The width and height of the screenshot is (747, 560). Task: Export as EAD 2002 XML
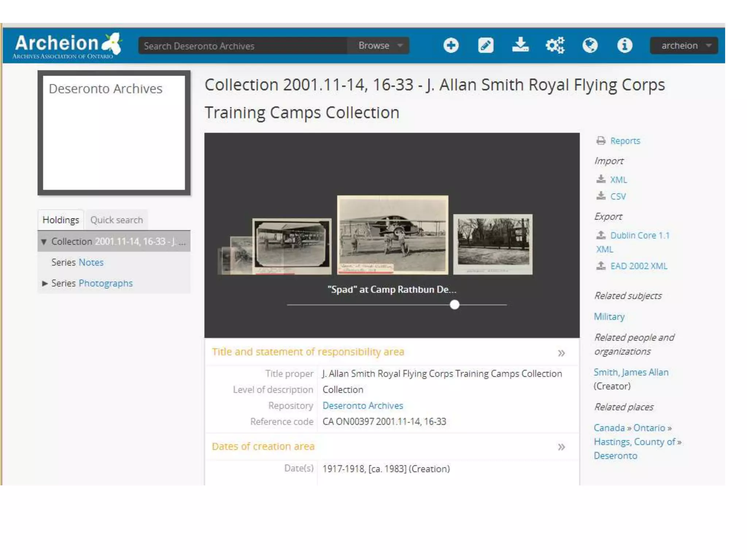pos(638,266)
